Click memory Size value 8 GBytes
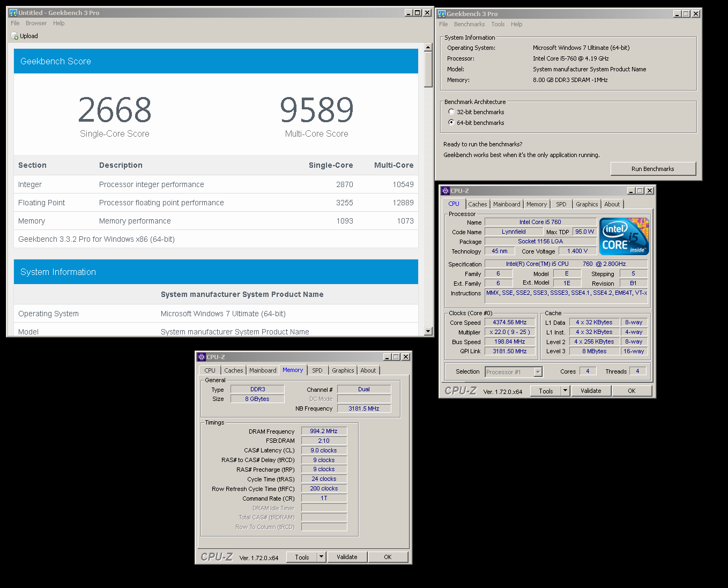 pyautogui.click(x=257, y=399)
